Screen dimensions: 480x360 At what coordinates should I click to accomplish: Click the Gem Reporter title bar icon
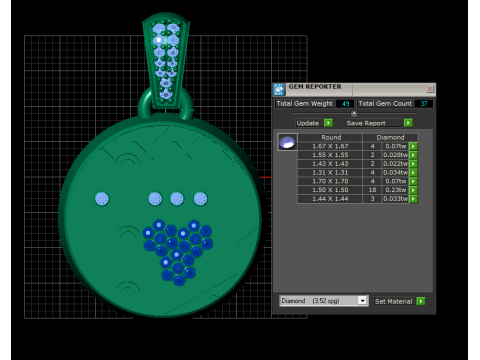coord(279,89)
